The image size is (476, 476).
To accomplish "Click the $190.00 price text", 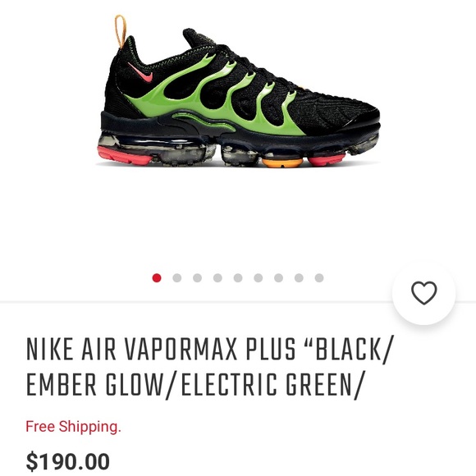I will coord(67,462).
